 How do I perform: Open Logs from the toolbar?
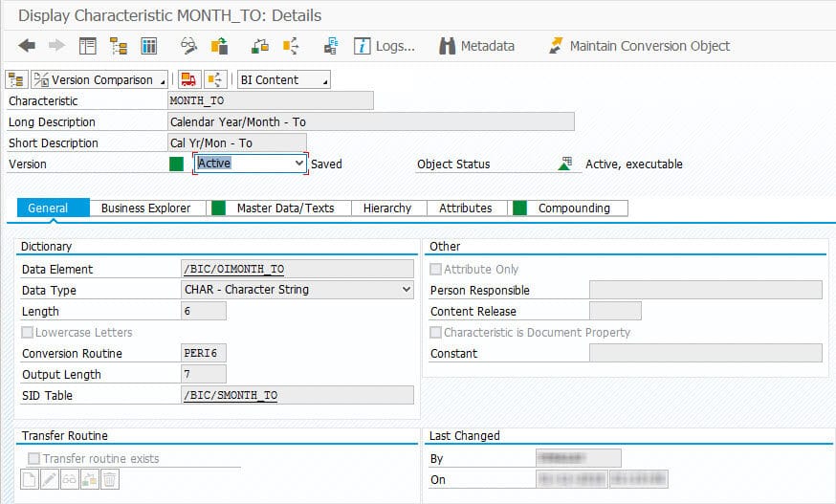[x=384, y=46]
